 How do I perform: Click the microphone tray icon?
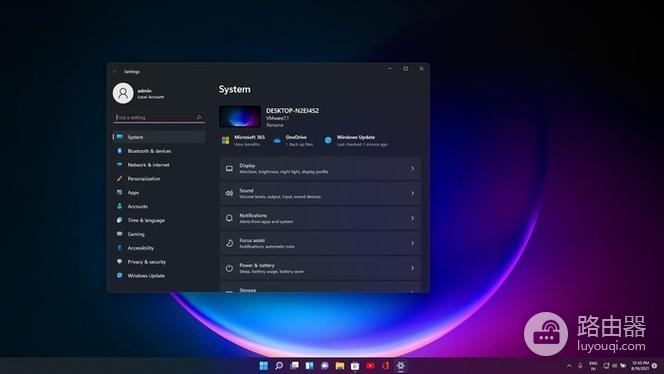click(x=581, y=366)
